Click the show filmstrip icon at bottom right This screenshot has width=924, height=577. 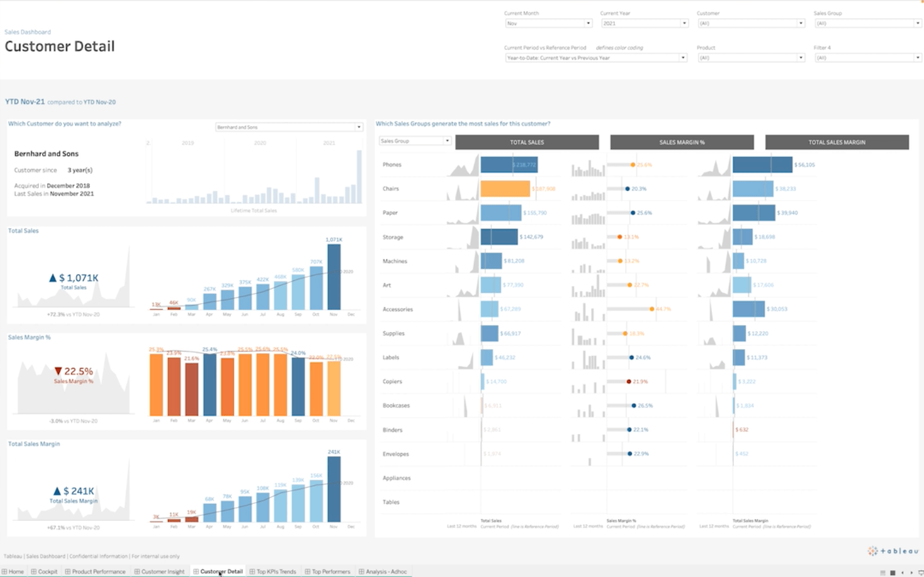coord(921,572)
